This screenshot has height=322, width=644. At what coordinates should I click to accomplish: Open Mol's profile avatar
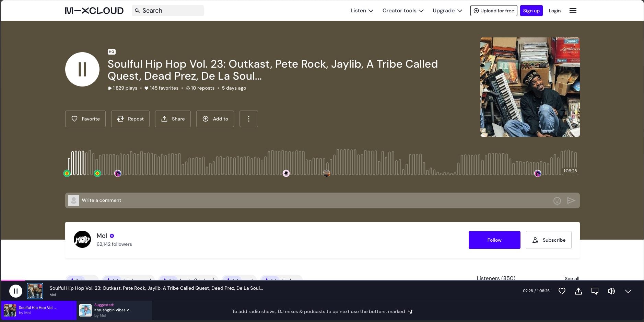point(82,239)
